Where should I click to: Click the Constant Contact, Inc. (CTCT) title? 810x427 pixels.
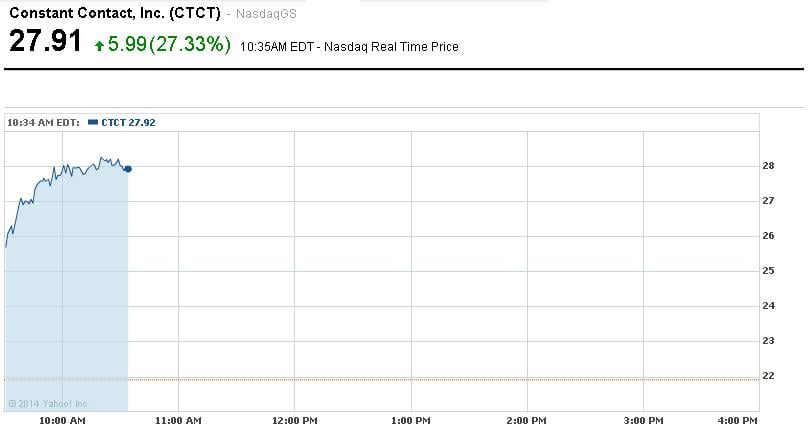pyautogui.click(x=115, y=15)
